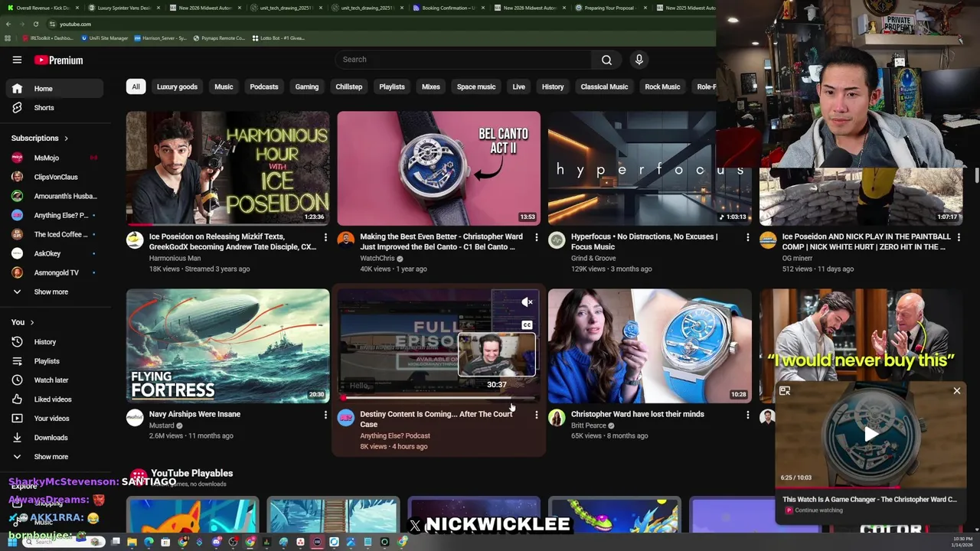The height and width of the screenshot is (551, 980).
Task: Open the Subscriptions section heading
Action: (40, 139)
